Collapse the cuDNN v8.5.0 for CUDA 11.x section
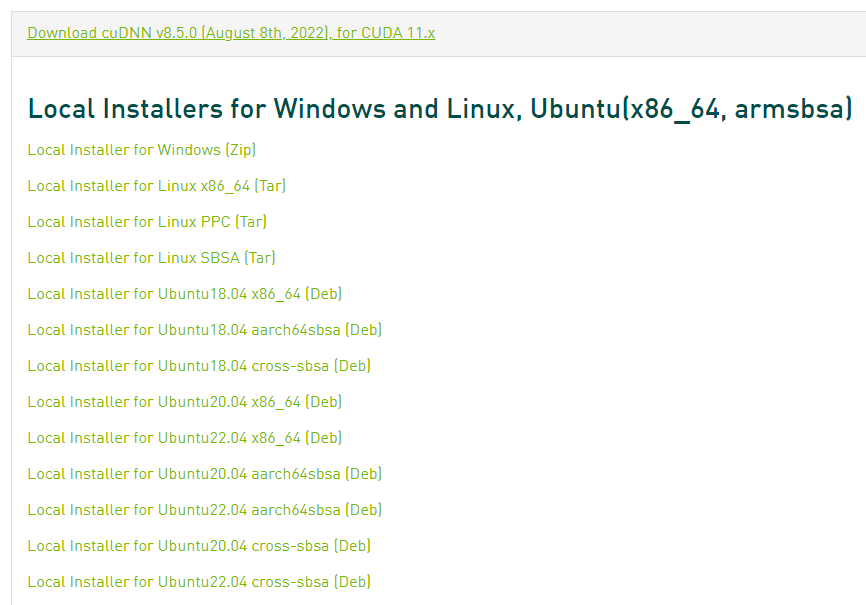 pos(231,33)
